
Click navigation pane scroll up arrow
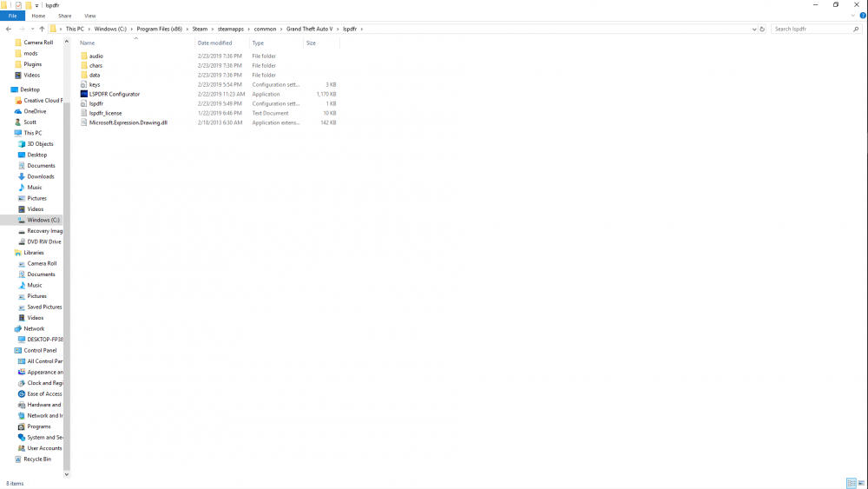67,42
